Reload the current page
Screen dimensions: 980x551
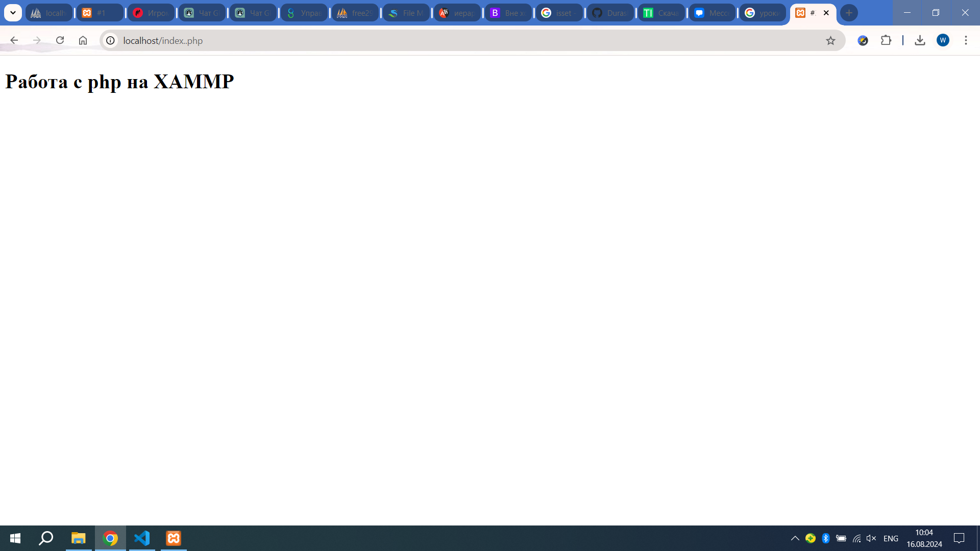60,40
